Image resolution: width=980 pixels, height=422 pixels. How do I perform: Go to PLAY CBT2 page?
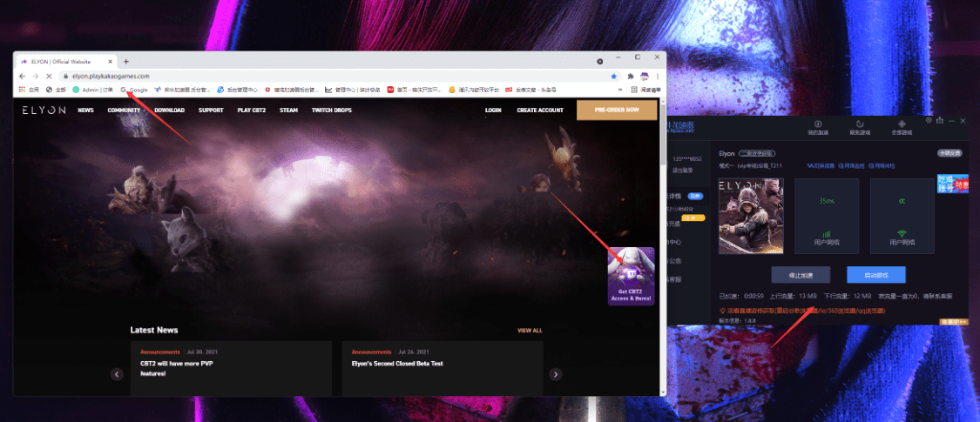pyautogui.click(x=251, y=111)
